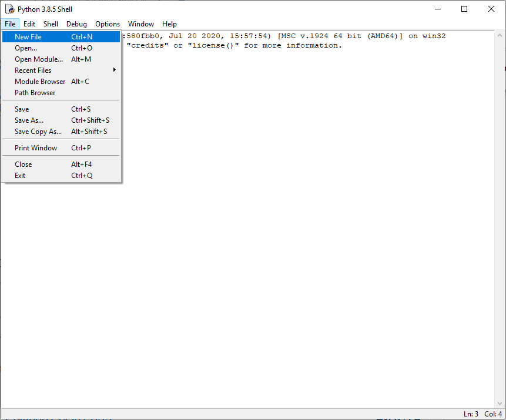This screenshot has height=420, width=506.
Task: Exit IDLE using the Exit entry
Action: tap(20, 176)
